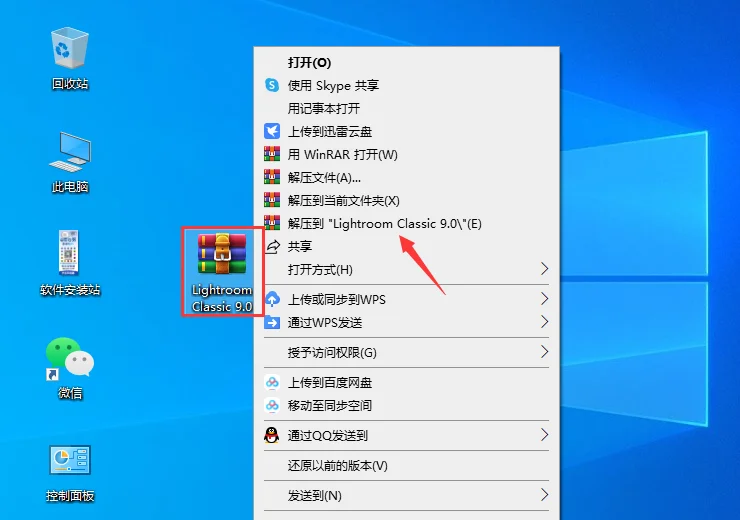The image size is (740, 520).
Task: Expand the 打开方式(H) submenu arrow
Action: [x=544, y=269]
